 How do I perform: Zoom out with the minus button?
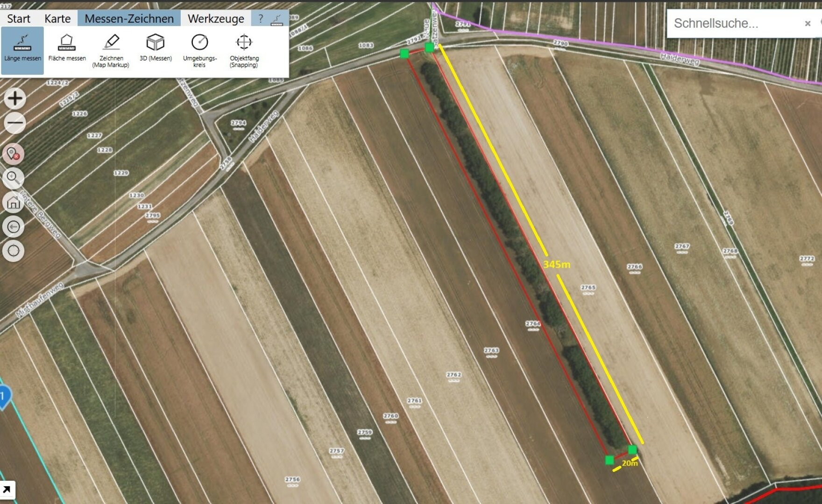pyautogui.click(x=14, y=123)
